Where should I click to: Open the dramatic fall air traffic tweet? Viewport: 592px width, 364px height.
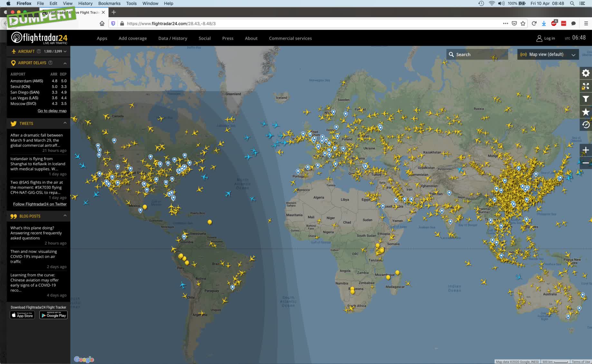(37, 140)
